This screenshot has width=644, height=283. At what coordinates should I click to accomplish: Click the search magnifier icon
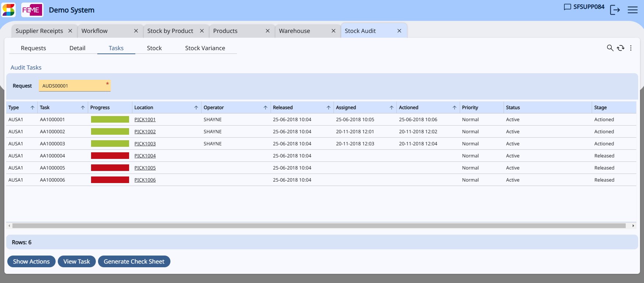pyautogui.click(x=610, y=48)
